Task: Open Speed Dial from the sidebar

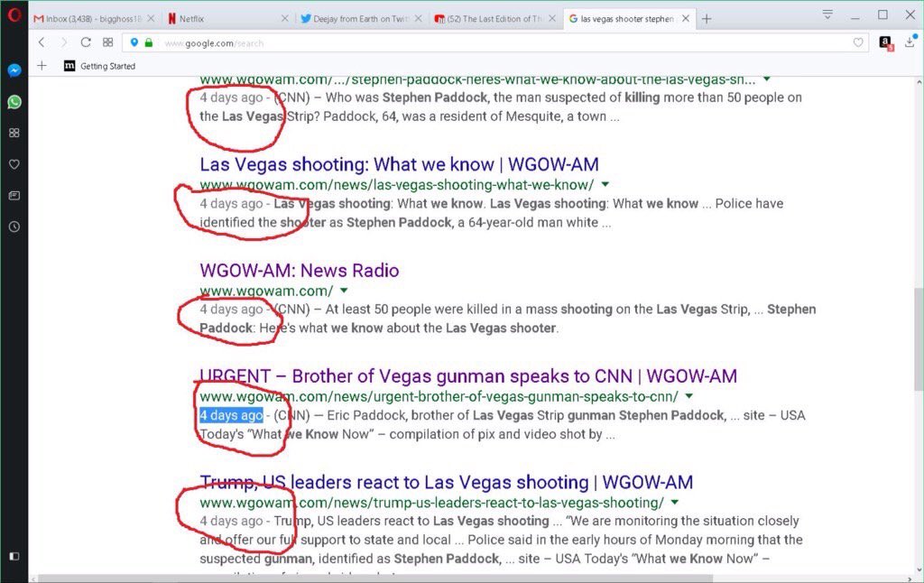Action: [14, 134]
